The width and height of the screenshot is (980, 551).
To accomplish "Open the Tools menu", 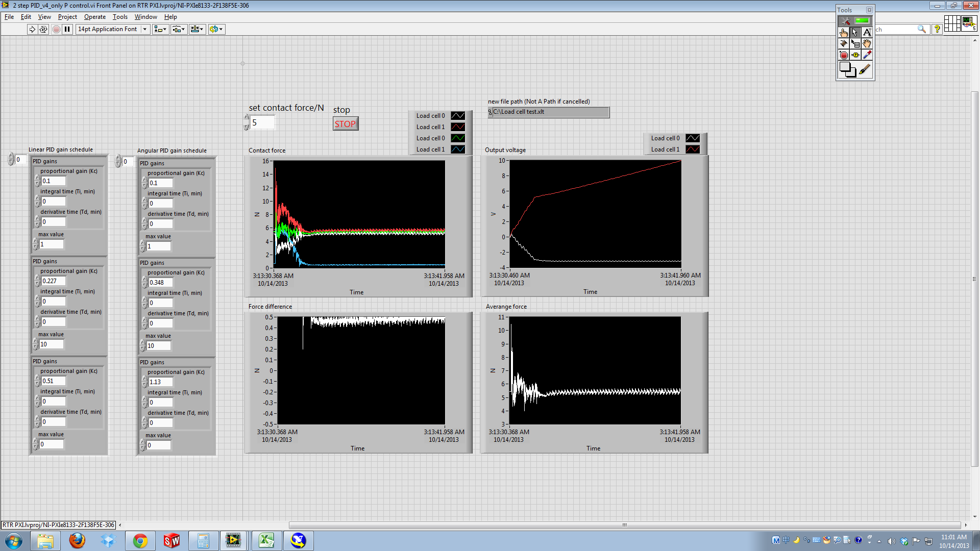I will coord(120,17).
